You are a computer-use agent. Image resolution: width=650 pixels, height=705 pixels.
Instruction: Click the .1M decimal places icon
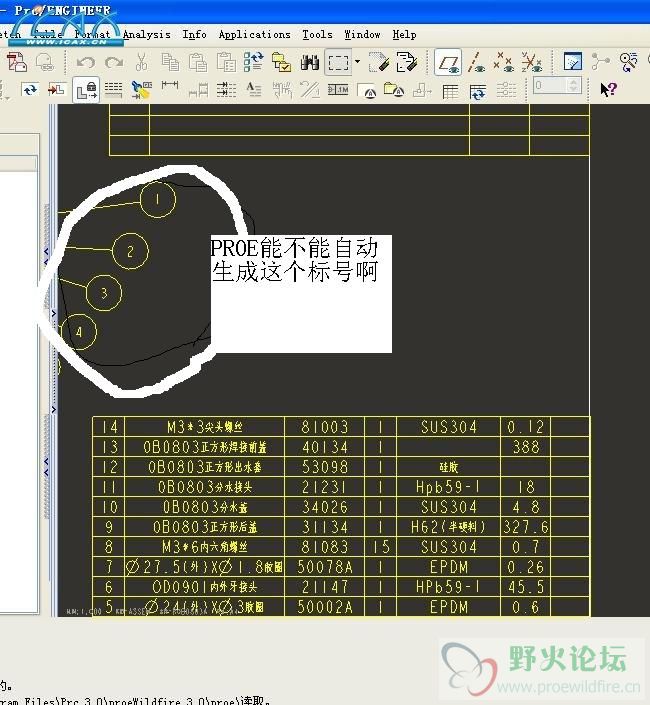(x=338, y=89)
